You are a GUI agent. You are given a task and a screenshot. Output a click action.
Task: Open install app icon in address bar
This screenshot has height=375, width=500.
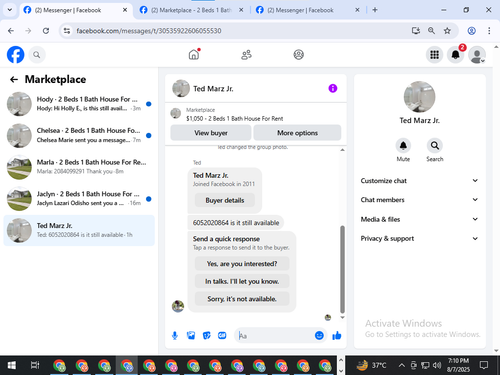pyautogui.click(x=415, y=31)
